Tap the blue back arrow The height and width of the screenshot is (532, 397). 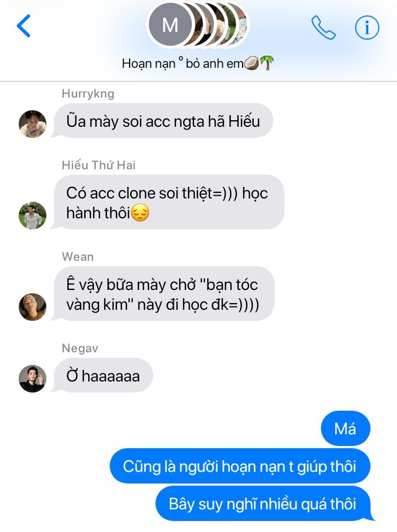coord(24,26)
